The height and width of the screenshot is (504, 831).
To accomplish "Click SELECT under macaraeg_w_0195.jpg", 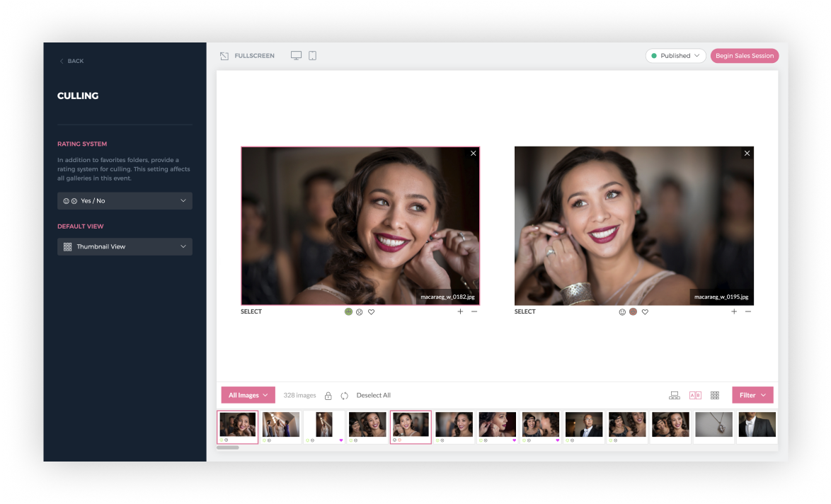I will point(525,311).
